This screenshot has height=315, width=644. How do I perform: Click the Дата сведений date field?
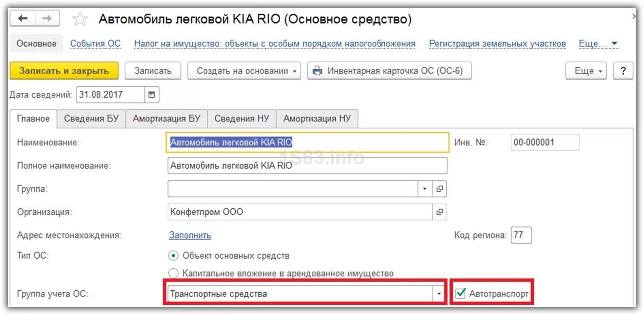tap(110, 95)
